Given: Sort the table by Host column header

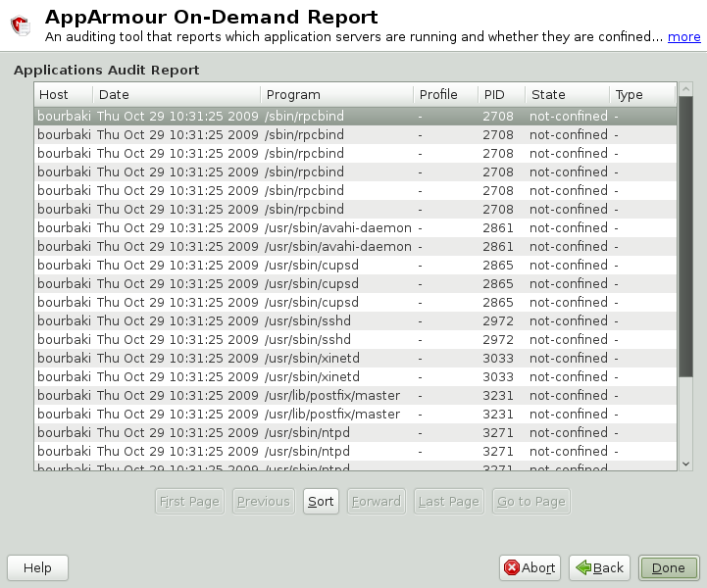Looking at the screenshot, I should (x=64, y=95).
